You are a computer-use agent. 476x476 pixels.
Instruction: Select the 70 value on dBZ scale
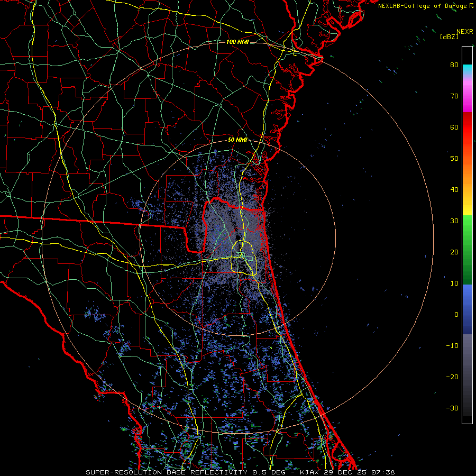point(454,96)
